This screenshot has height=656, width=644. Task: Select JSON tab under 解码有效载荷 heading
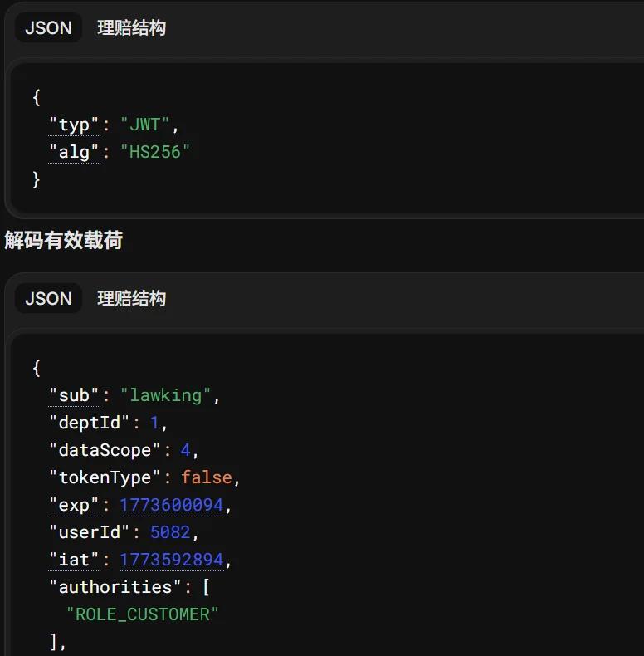pyautogui.click(x=48, y=298)
